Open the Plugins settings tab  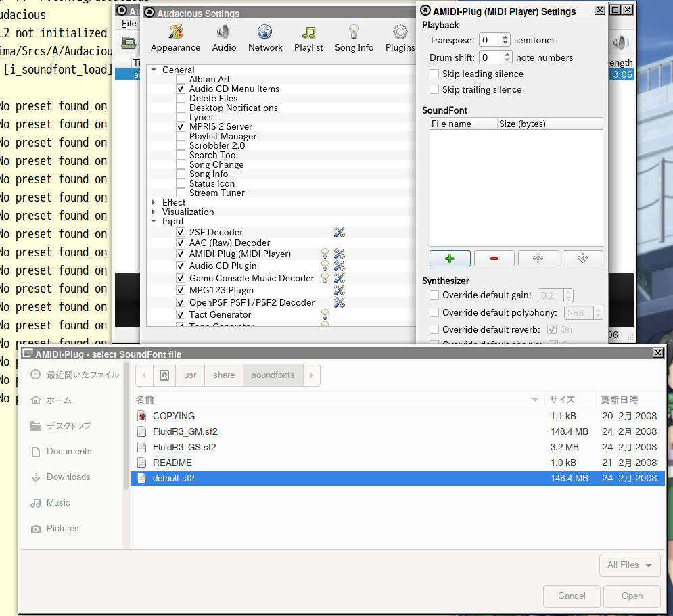[x=400, y=38]
